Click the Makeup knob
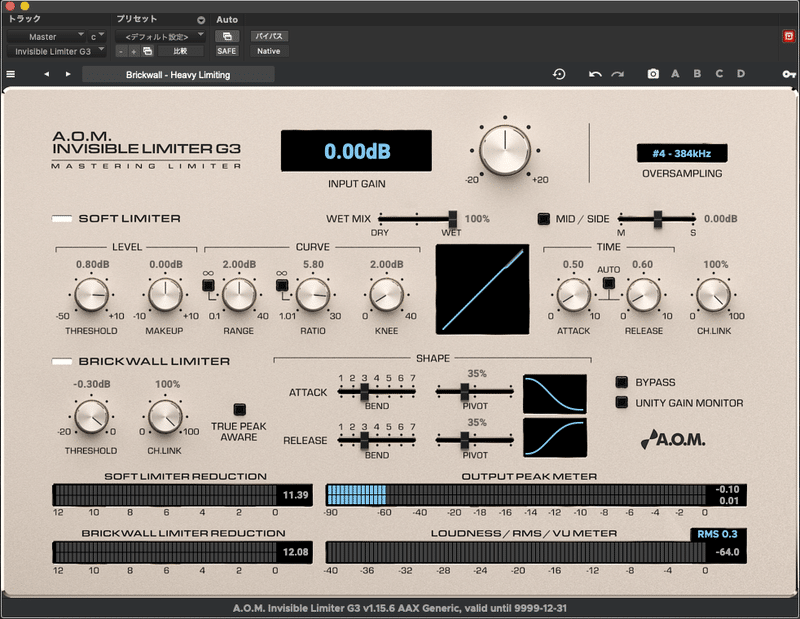Viewport: 800px width, 619px height. pyautogui.click(x=165, y=295)
